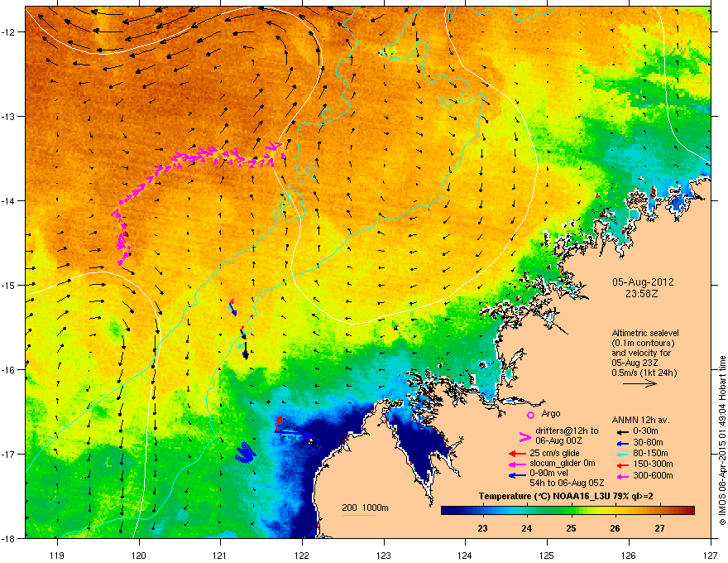Click the latitude axis label '-12'
This screenshot has width=728, height=563.
8,31
